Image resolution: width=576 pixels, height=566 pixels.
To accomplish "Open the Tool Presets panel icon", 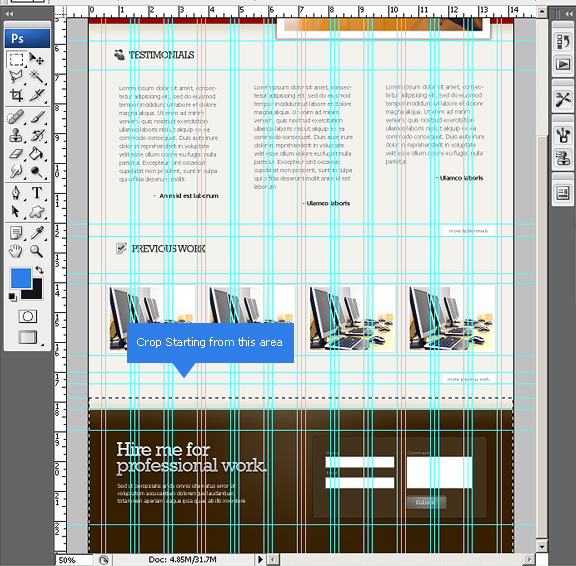I will pos(563,99).
